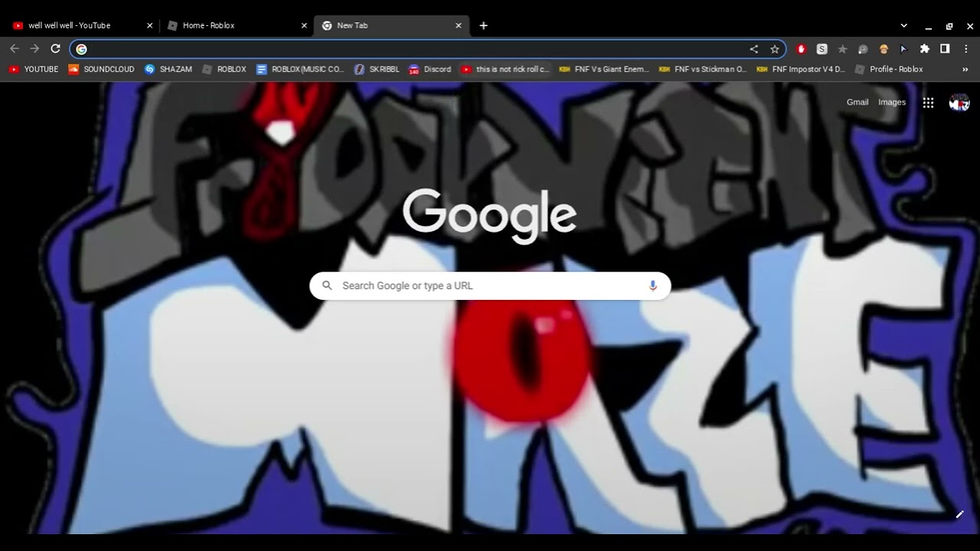The height and width of the screenshot is (551, 980).
Task: Open the Gmail link
Action: pos(857,103)
